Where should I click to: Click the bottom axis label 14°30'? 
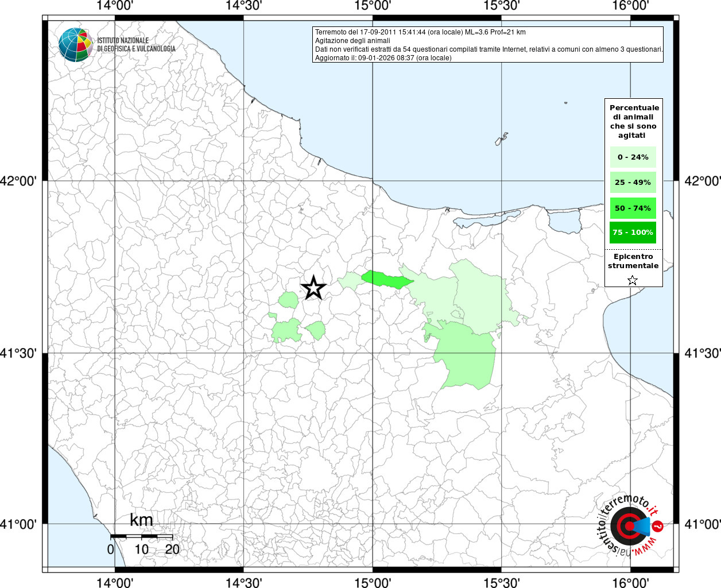click(x=244, y=582)
